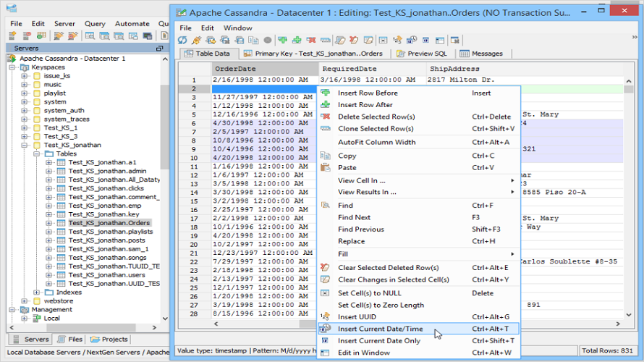Expand the Indexes folder

pyautogui.click(x=37, y=292)
